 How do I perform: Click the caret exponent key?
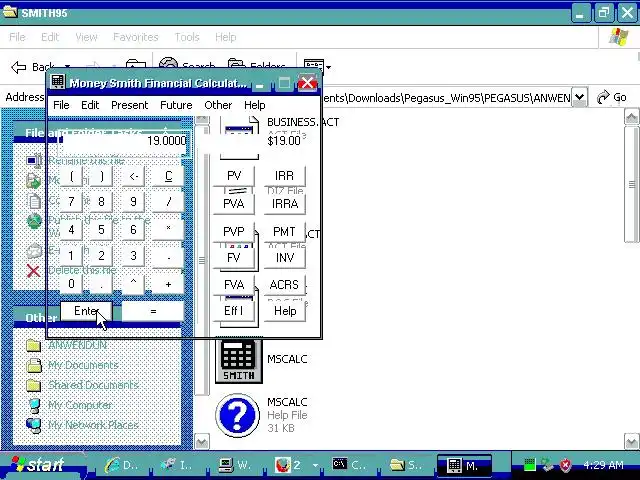pos(133,284)
